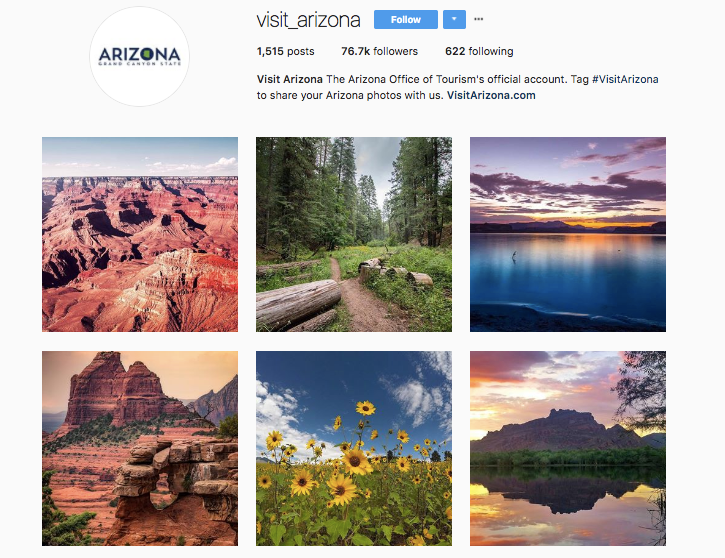The height and width of the screenshot is (558, 725).
Task: Open the mountain reflection sunset photo
Action: pos(568,448)
